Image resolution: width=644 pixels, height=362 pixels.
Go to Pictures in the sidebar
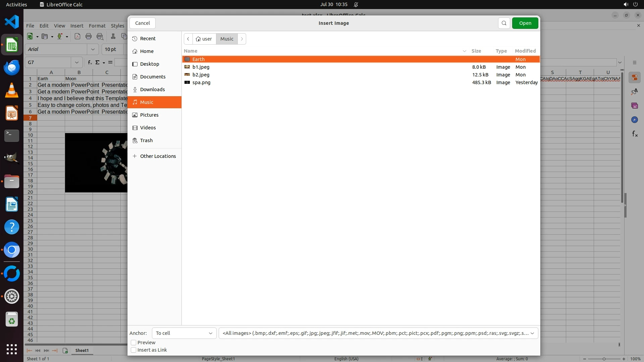pos(149,115)
